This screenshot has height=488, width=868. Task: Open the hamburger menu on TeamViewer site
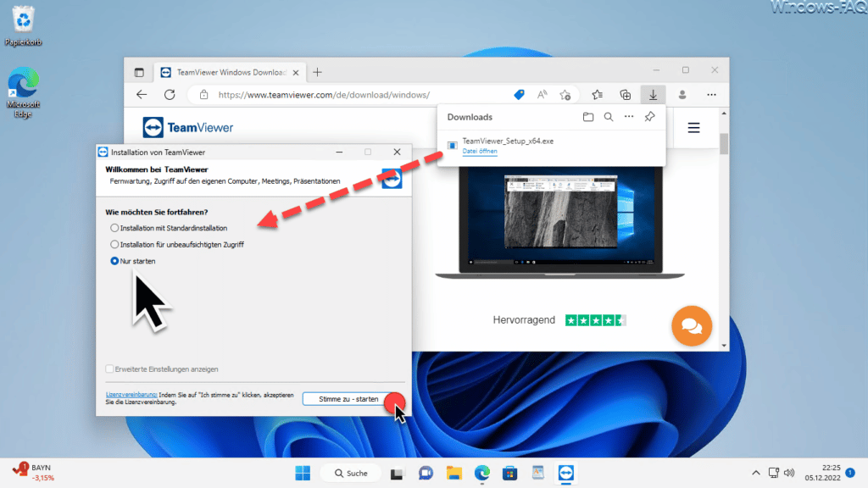click(x=693, y=128)
